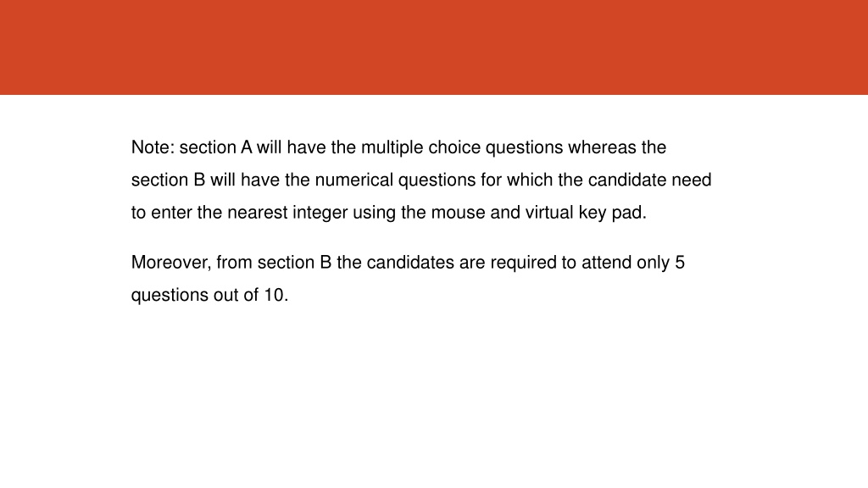Viewport: 868px width, 488px height.
Task: Click the word 'questions' starting the last line
Action: (x=170, y=296)
